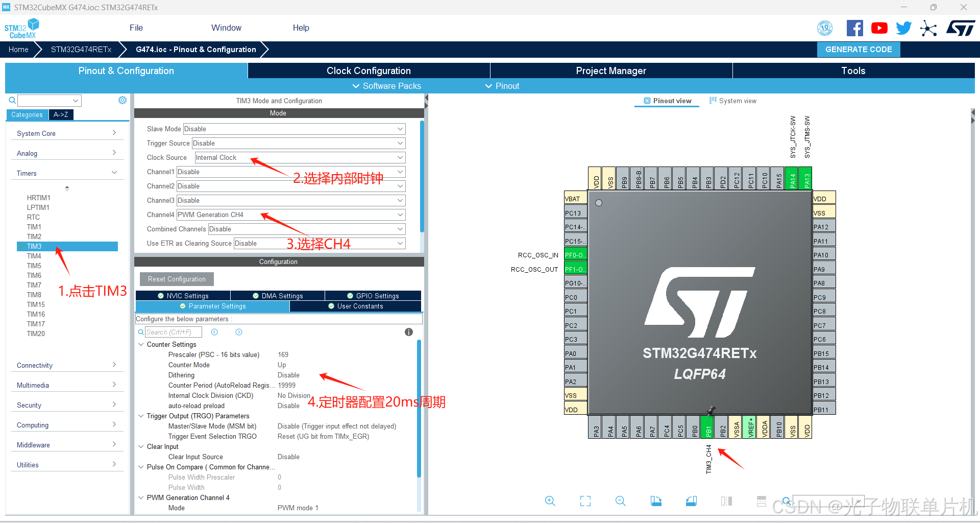980x523 pixels.
Task: Click the Mode panel vertical scrollbar
Action: coord(422,176)
